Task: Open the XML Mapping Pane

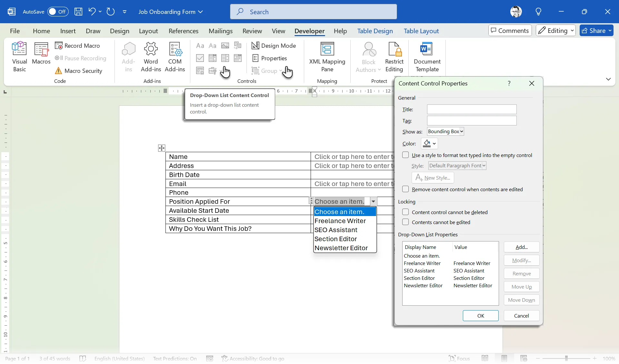Action: (327, 56)
